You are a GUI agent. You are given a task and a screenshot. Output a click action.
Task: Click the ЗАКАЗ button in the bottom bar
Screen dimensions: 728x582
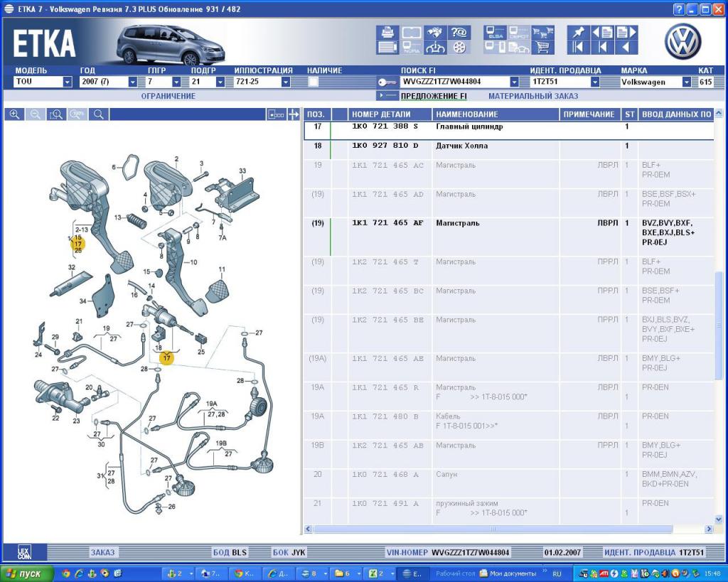tap(102, 552)
